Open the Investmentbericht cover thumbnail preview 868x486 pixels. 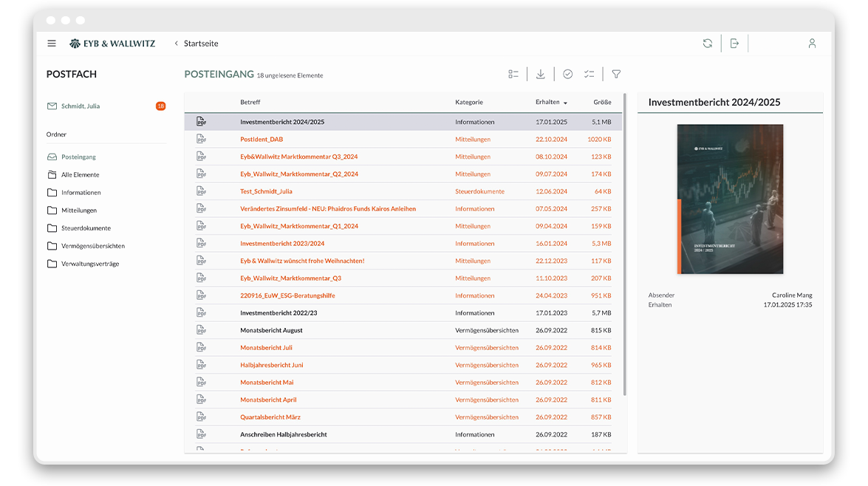730,199
